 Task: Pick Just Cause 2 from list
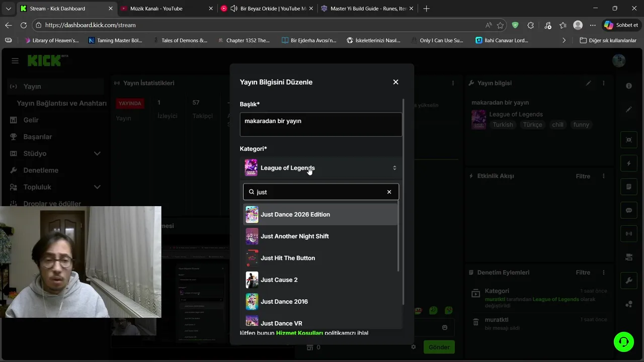(320, 280)
